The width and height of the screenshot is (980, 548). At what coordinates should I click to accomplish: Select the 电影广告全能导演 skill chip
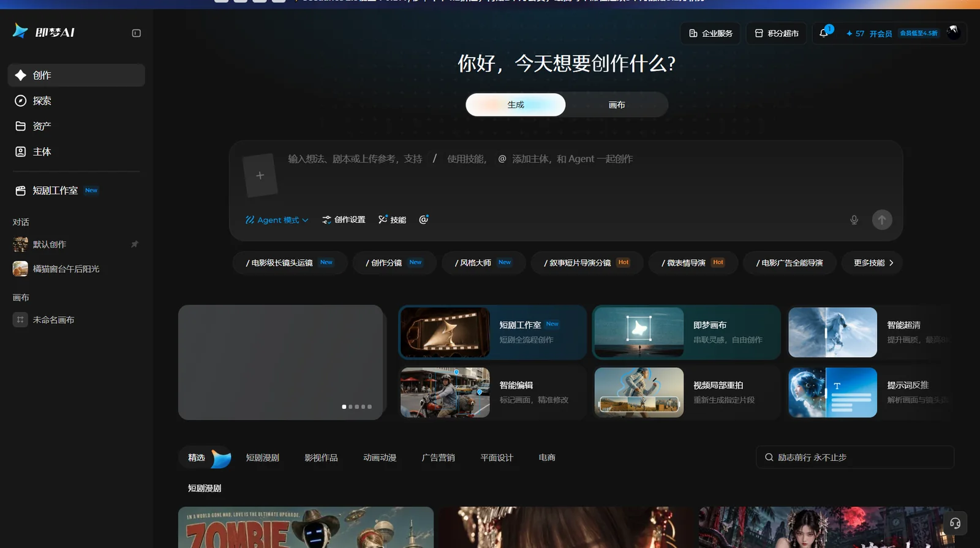[790, 262]
